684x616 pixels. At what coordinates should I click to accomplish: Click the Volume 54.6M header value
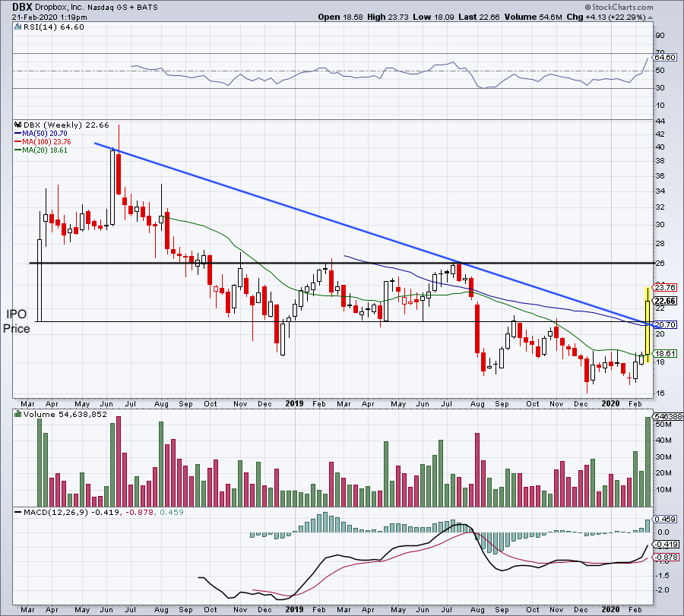533,17
